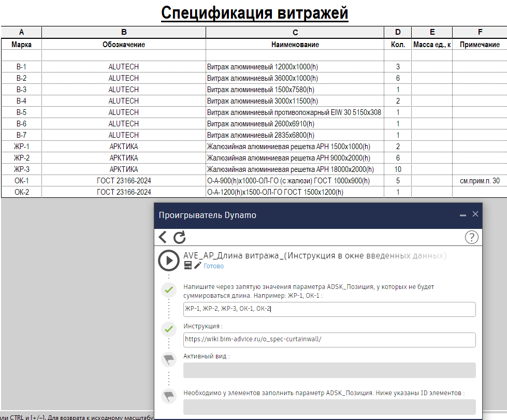Click the green checkmark beside ADSK_Позиция input

click(169, 290)
